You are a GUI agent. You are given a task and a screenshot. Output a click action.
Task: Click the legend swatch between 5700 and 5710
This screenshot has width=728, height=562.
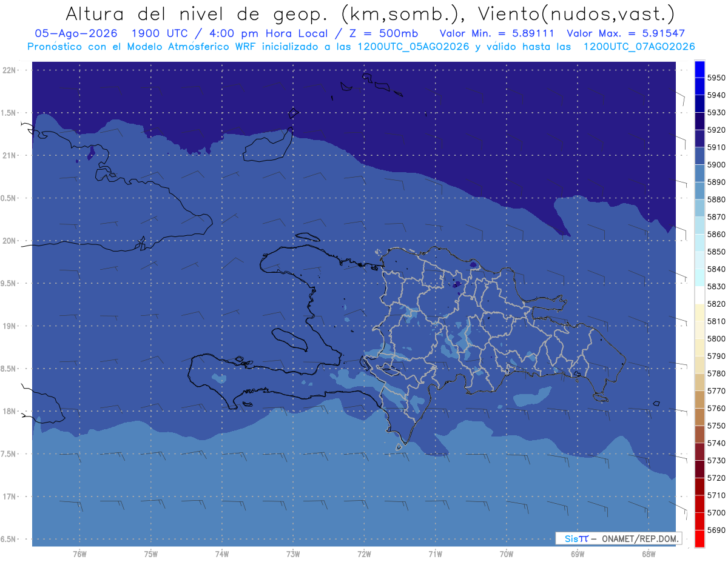[699, 504]
